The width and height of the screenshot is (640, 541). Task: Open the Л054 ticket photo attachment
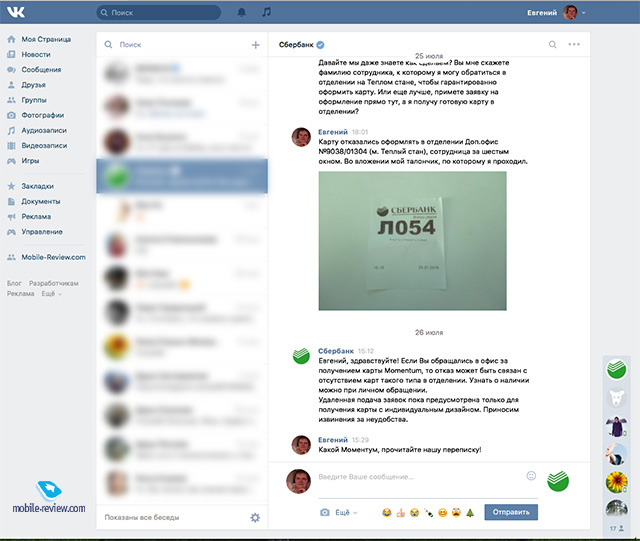point(412,241)
